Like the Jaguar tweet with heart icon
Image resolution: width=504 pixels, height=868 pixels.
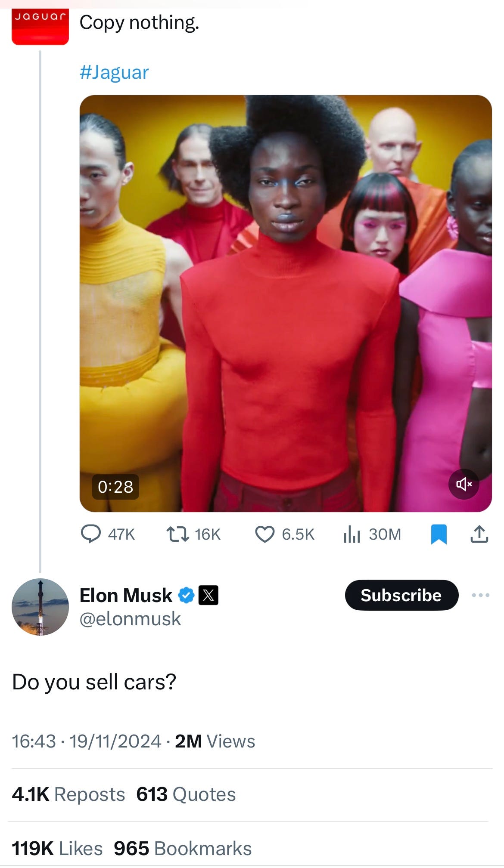tap(264, 534)
